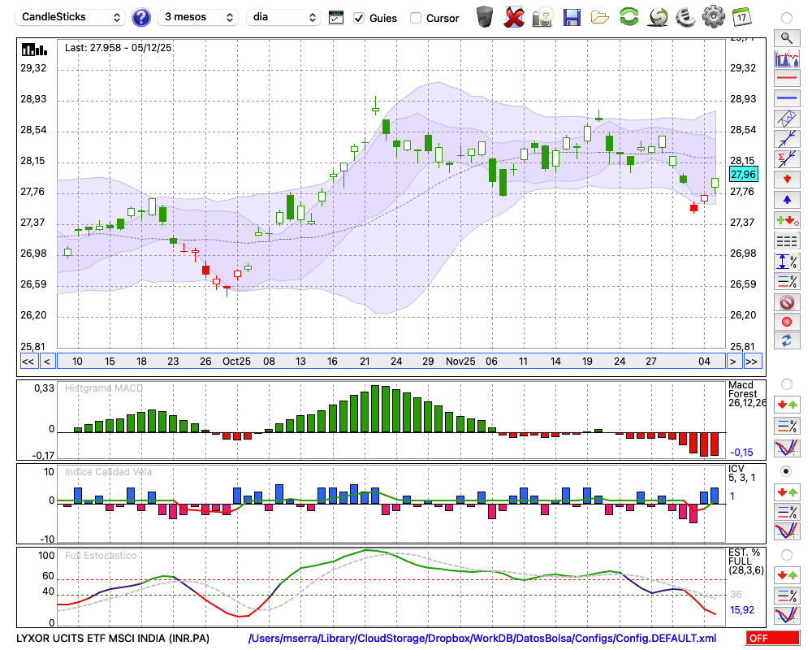Click the trash can icon in toolbar
Image resolution: width=812 pixels, height=650 pixels.
(x=485, y=17)
